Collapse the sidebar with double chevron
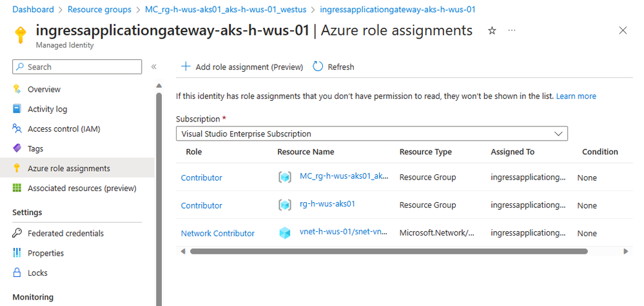 click(x=153, y=66)
